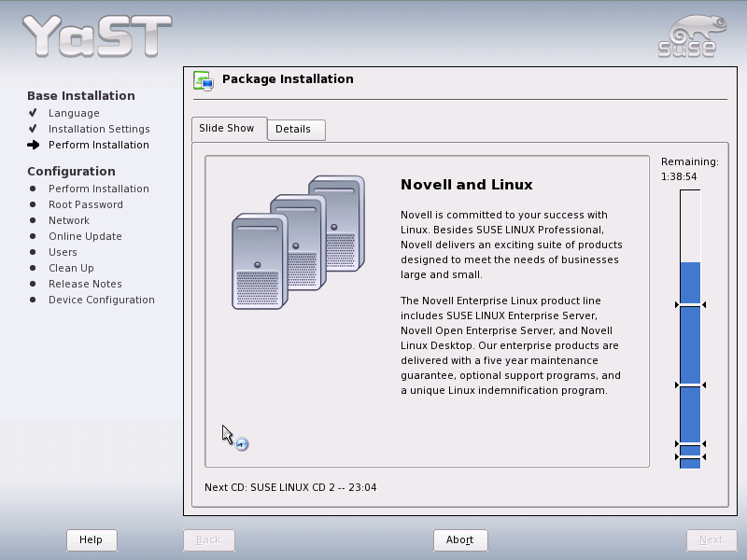The height and width of the screenshot is (560, 747).
Task: Click paragraph starting "Novell is committed"
Action: [511, 245]
